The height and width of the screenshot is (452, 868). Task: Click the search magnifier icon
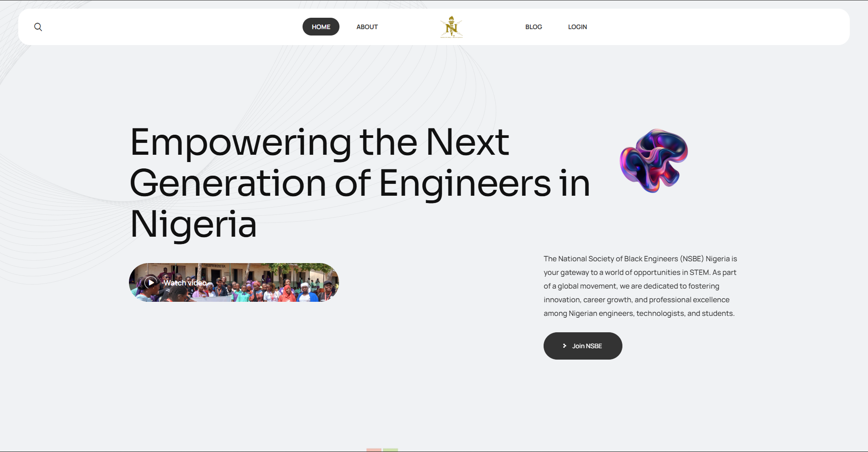click(x=38, y=27)
